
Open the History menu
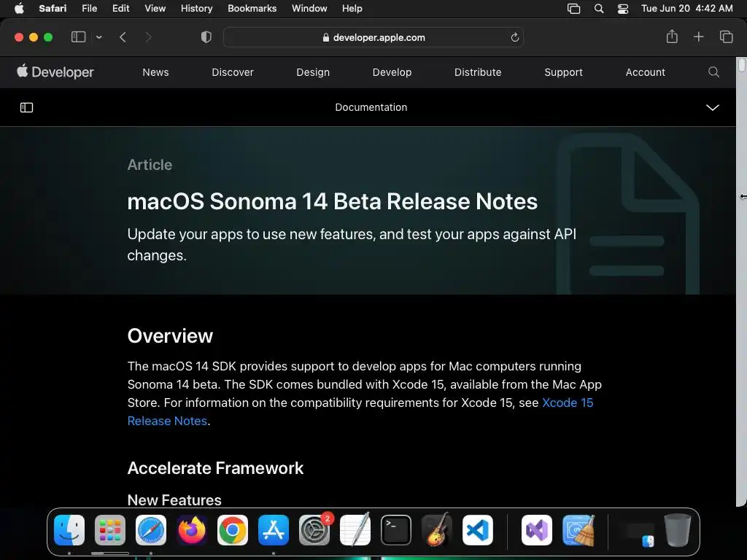pos(196,8)
